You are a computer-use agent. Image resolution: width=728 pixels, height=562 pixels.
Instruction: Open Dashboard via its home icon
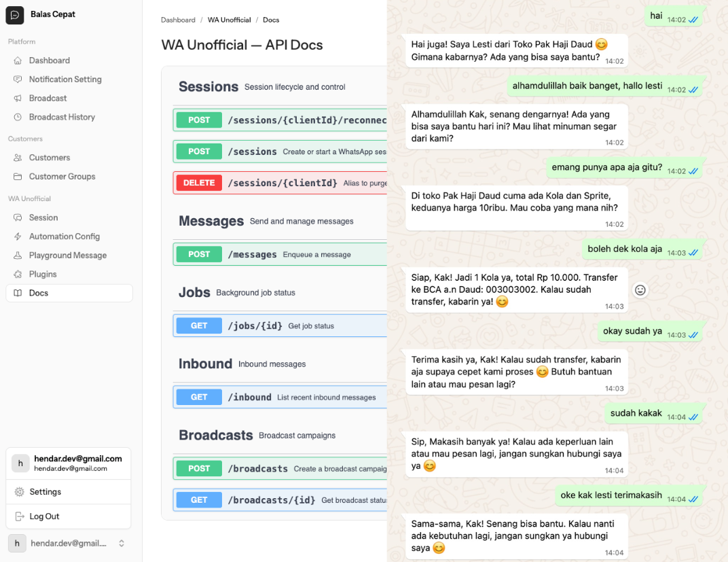point(18,60)
